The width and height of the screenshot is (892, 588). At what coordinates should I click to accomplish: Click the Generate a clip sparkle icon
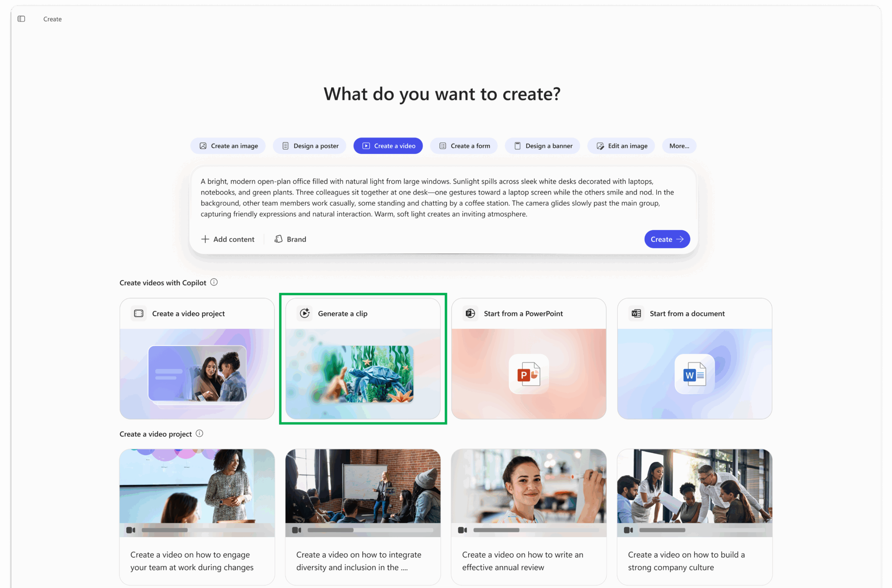tap(305, 313)
